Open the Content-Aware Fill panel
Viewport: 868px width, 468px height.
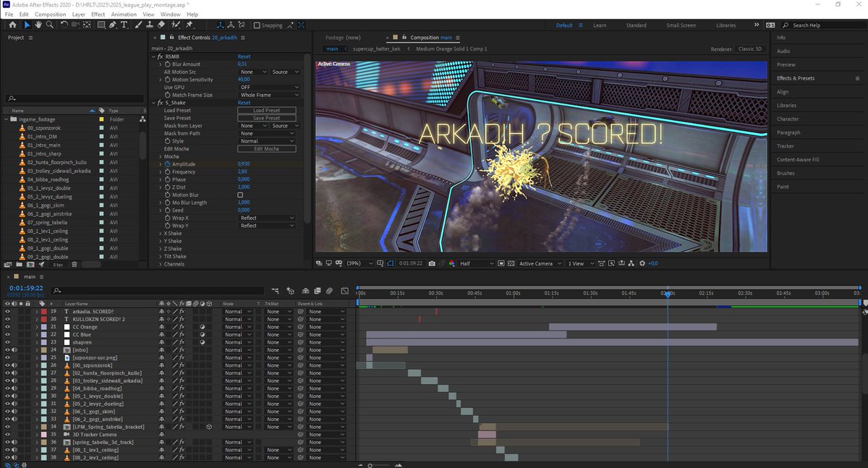point(798,159)
